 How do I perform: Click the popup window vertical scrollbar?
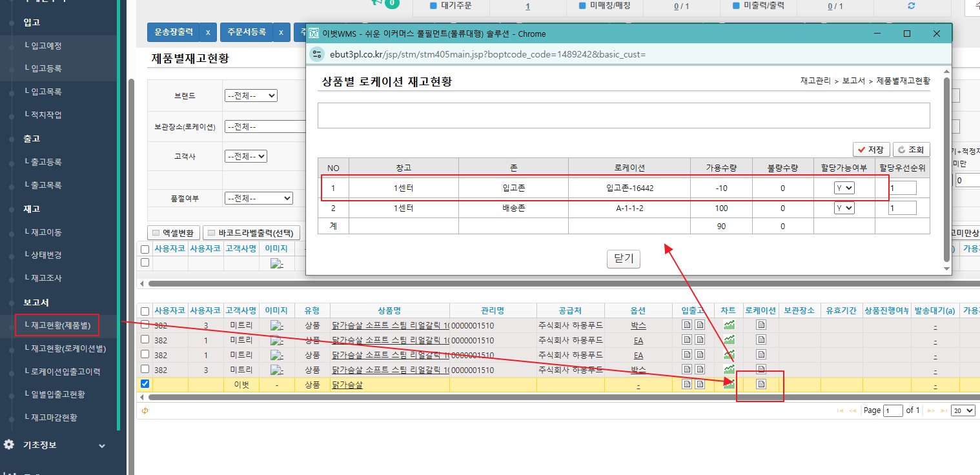946,170
